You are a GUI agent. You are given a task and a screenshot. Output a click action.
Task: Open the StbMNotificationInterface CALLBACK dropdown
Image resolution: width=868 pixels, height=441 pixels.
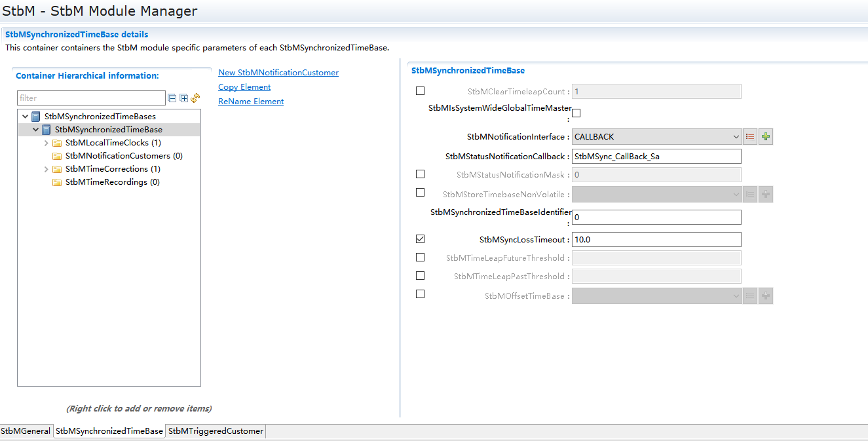click(656, 137)
